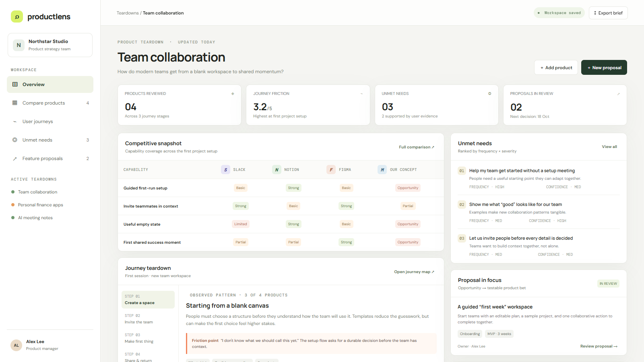Click the Compare products grid icon
Viewport: 644px width, 362px height.
[x=15, y=103]
